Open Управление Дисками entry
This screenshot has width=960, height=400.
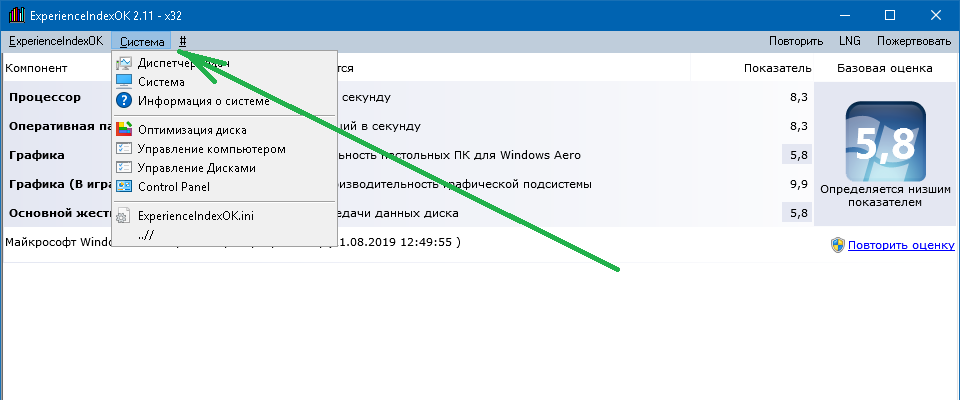pos(224,168)
